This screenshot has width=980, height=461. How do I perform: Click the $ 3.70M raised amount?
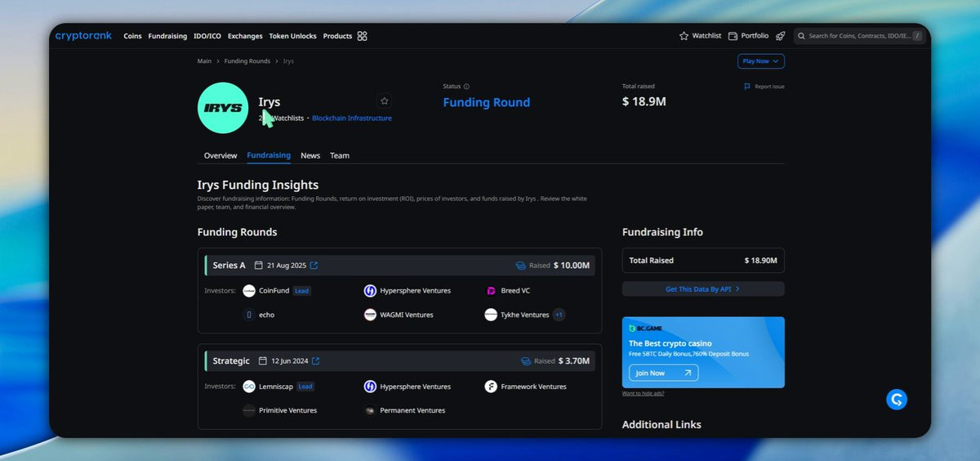click(574, 361)
